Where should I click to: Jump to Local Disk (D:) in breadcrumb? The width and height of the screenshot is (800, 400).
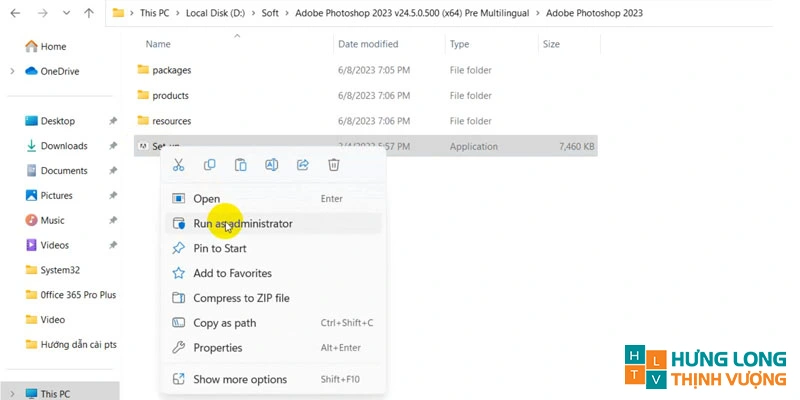click(x=215, y=13)
